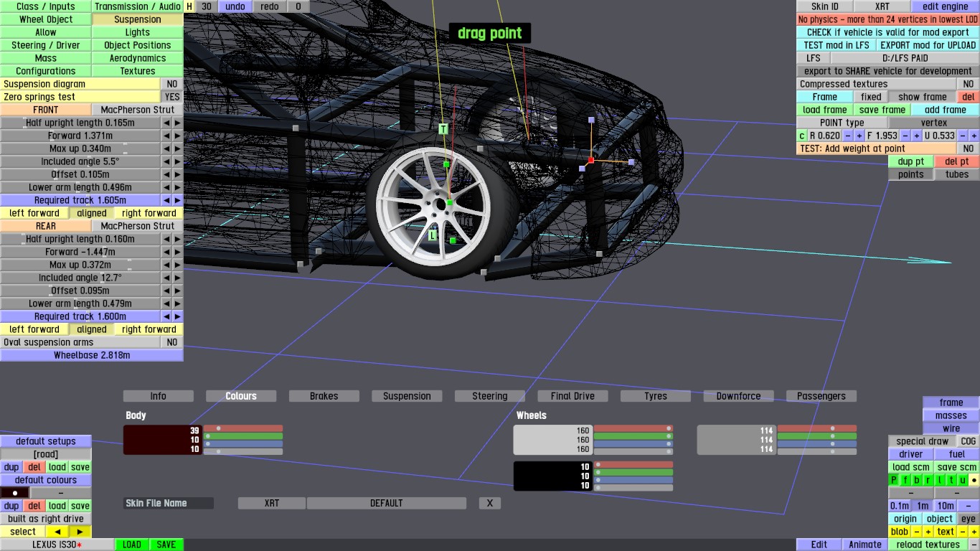Switch to the Brakes tab

tap(324, 396)
